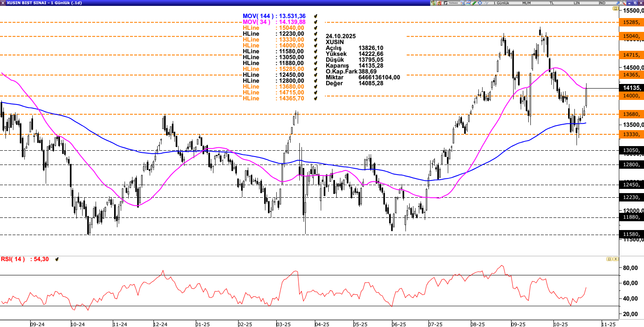Click the line chart type icon
The height and width of the screenshot is (327, 644).
click(x=468, y=3)
